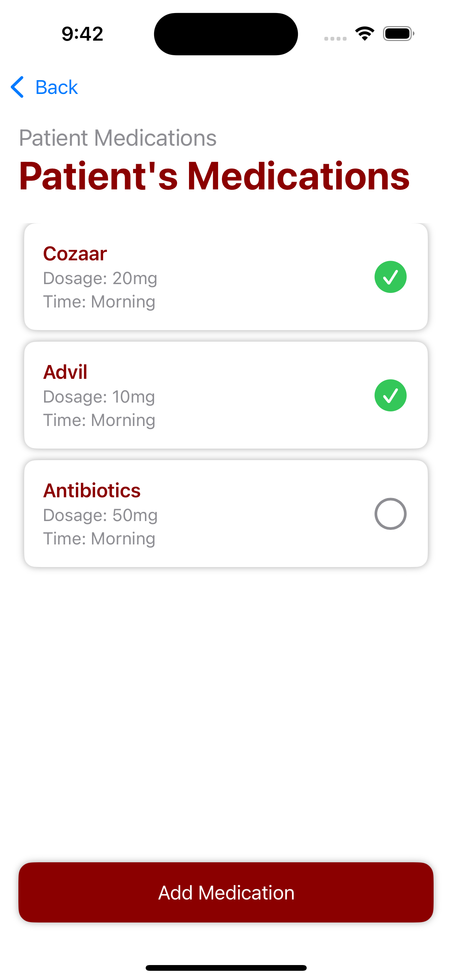Tap the Wi-Fi status icon
This screenshot has height=980, width=452.
[365, 34]
